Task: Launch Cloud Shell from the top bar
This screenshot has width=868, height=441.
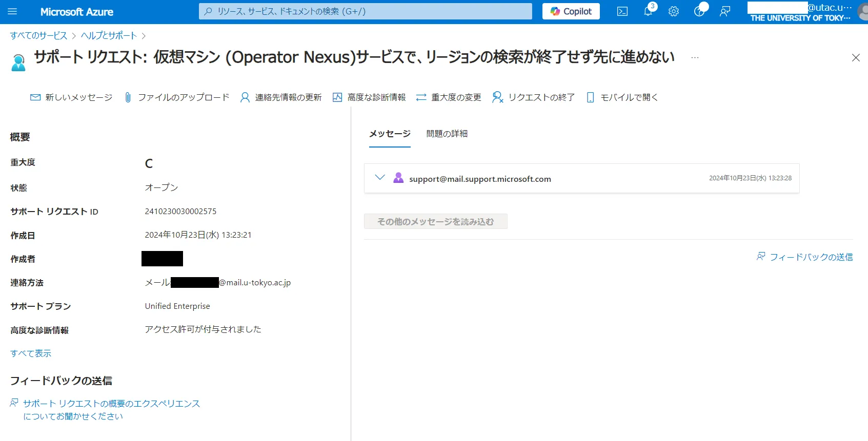Action: pos(622,11)
